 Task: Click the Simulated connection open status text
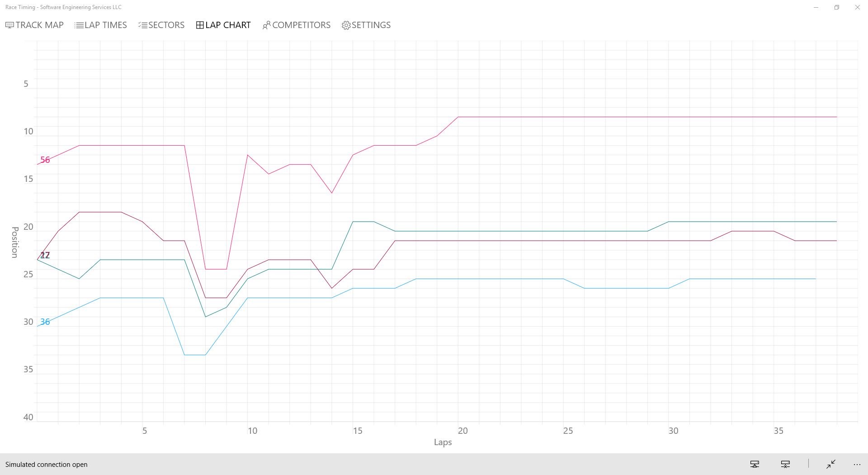(x=47, y=465)
